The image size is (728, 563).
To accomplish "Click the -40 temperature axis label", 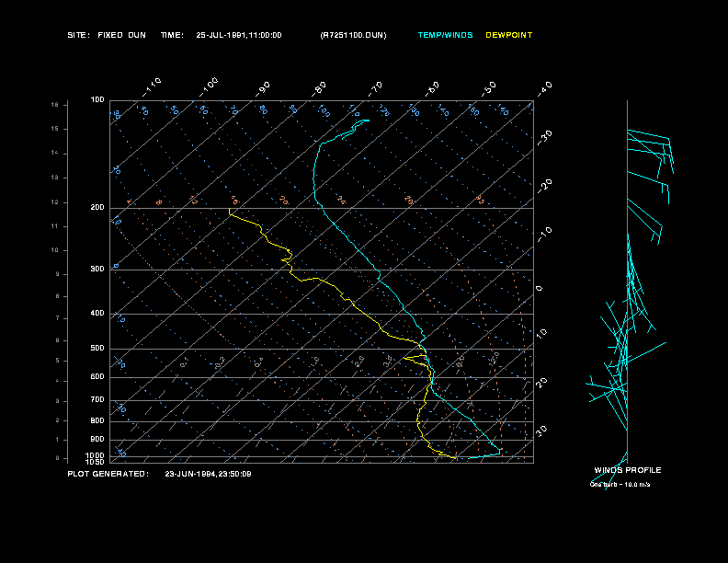I will tap(544, 88).
